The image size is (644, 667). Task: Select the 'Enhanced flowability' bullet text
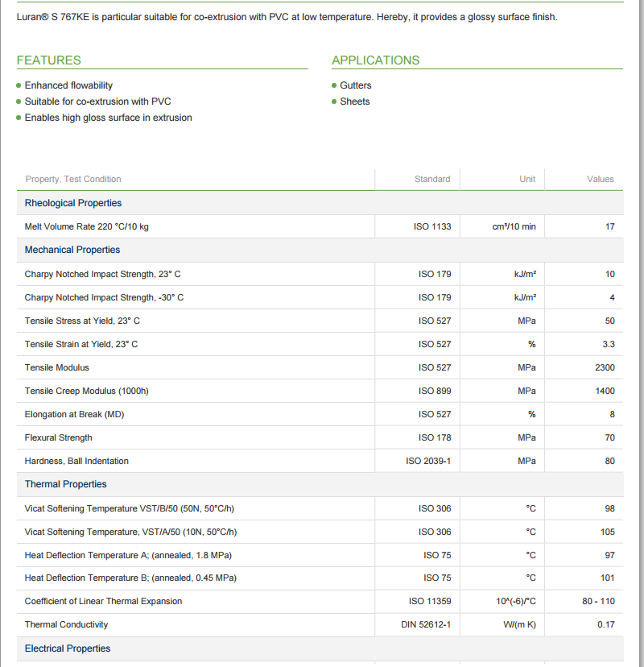pyautogui.click(x=68, y=85)
